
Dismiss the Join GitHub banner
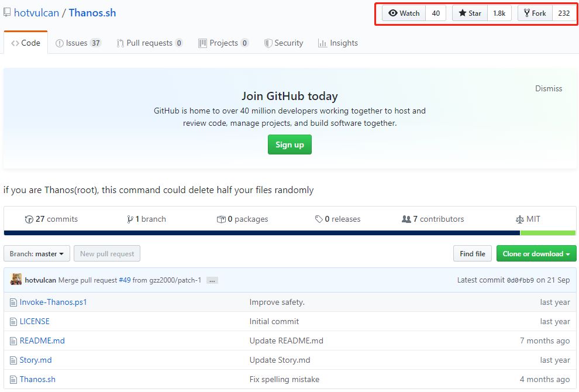[549, 89]
